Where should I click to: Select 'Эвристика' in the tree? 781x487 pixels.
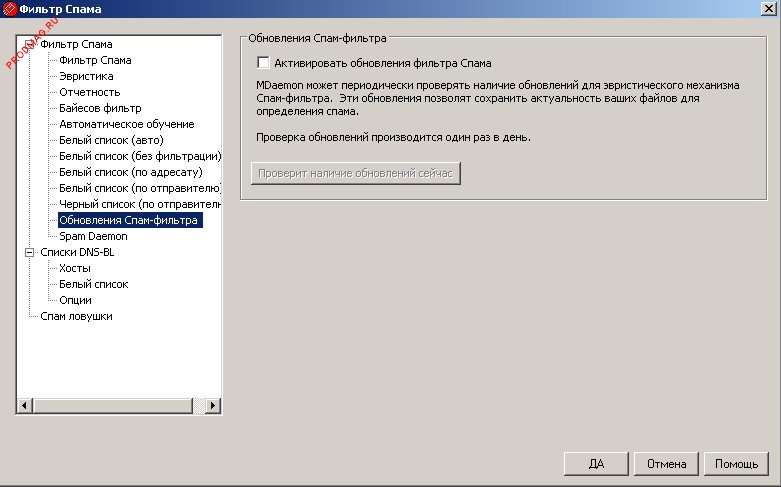86,76
